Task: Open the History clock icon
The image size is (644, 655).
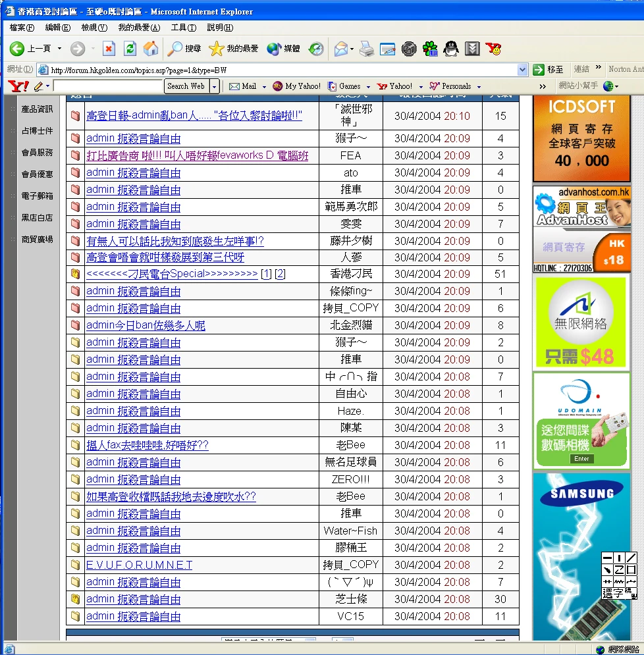Action: 316,49
